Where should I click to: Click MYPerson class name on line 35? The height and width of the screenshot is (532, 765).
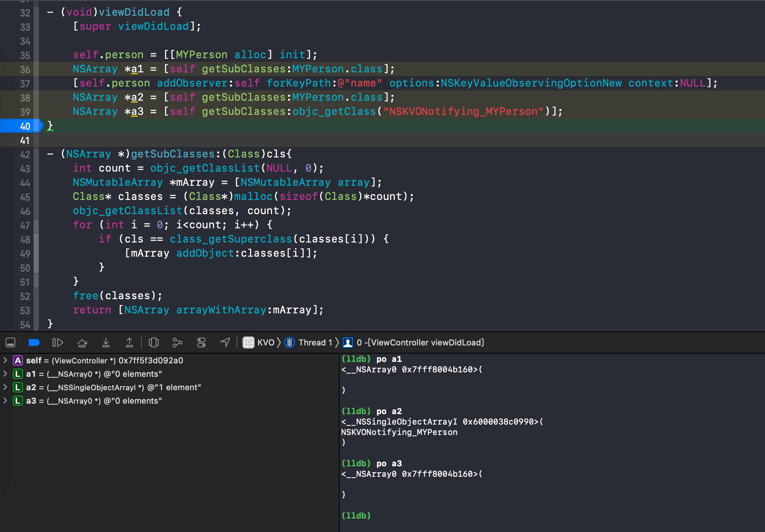[x=202, y=54]
